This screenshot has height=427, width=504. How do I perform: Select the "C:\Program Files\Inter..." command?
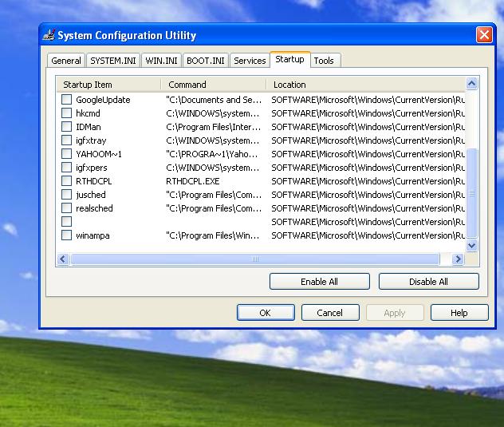213,127
